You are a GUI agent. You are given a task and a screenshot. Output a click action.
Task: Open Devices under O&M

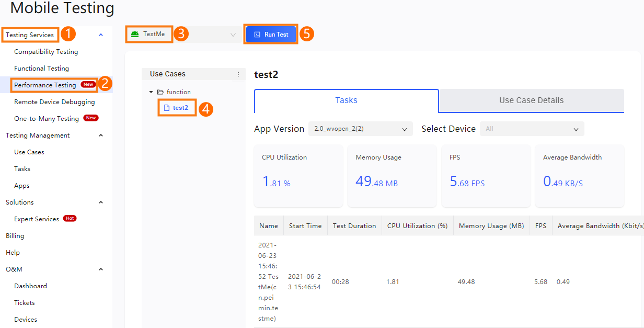pyautogui.click(x=26, y=320)
